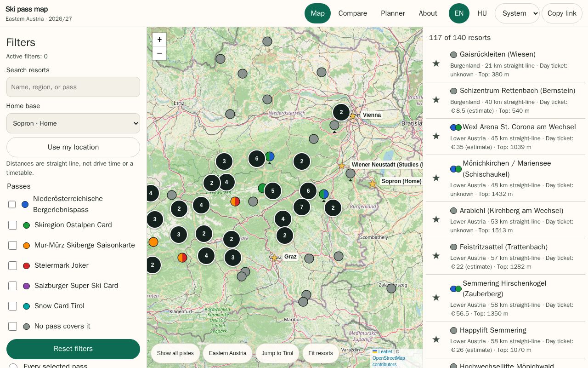Select the Sopron (Home) star marker
Image resolution: width=588 pixels, height=368 pixels.
pos(373,184)
